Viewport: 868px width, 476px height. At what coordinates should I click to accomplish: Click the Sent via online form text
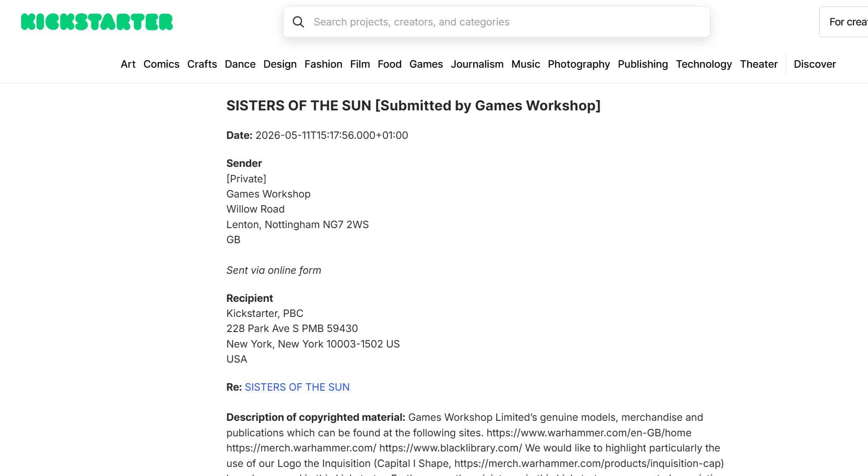(274, 270)
